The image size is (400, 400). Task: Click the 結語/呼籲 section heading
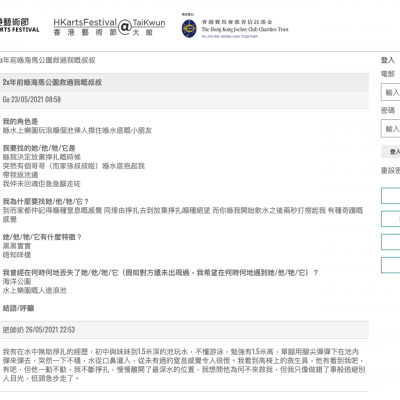tap(18, 308)
